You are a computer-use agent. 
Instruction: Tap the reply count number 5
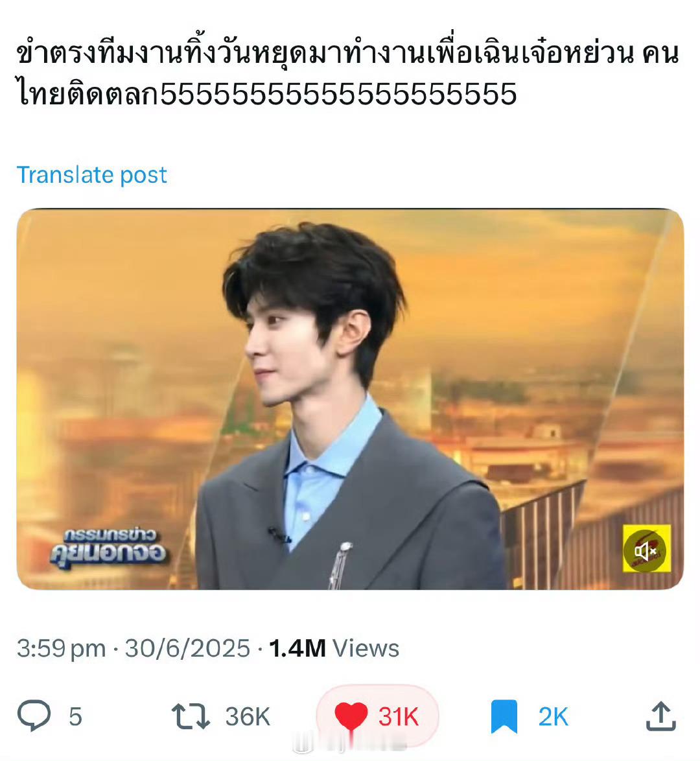(75, 716)
